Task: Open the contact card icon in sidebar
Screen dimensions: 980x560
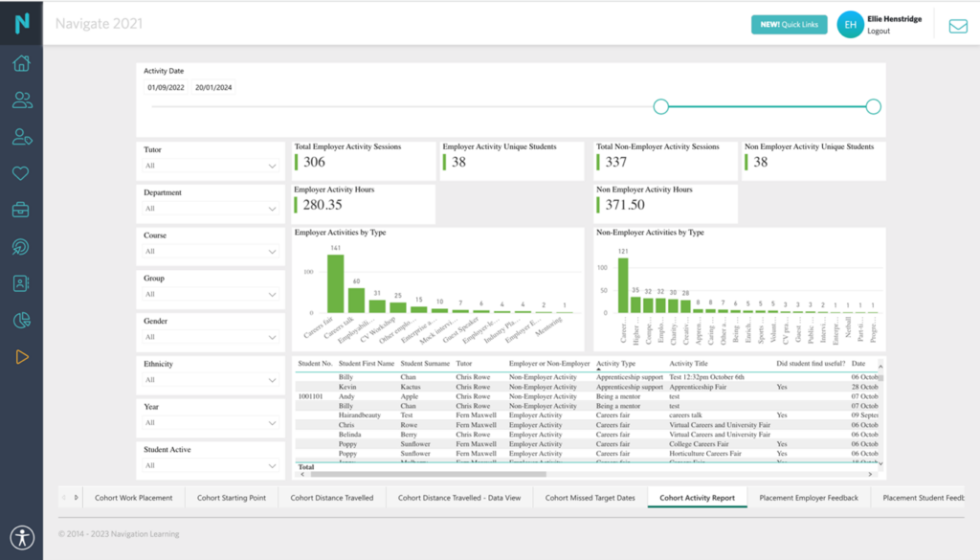Action: click(x=21, y=283)
